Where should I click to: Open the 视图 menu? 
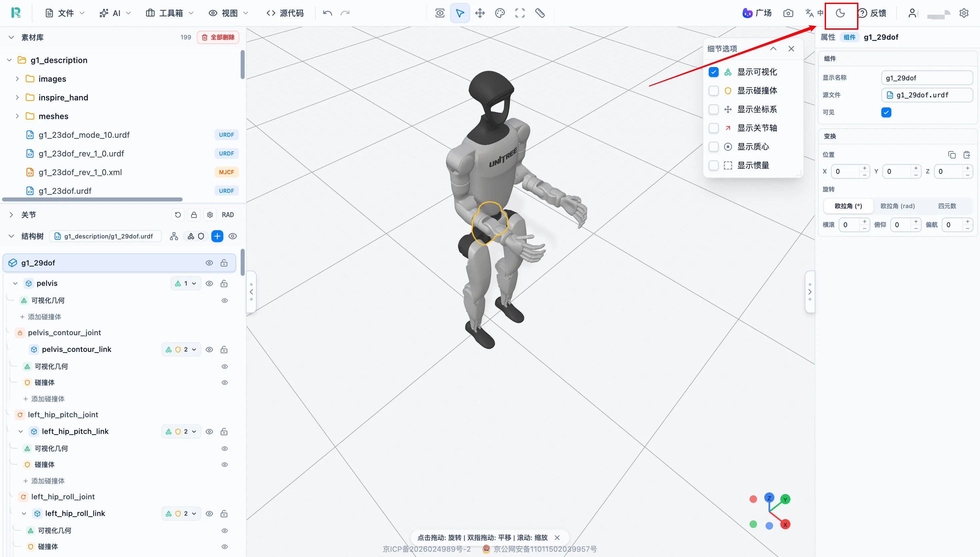229,13
